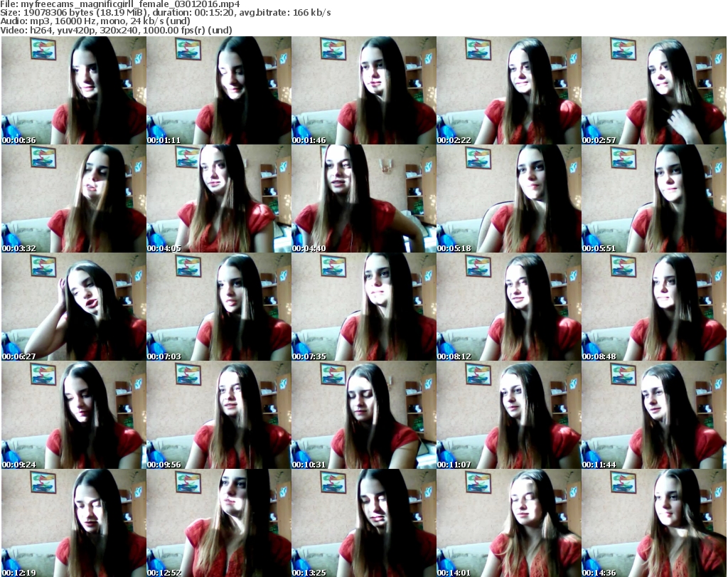728x577 pixels.
Task: Select the 00:04:40 frame
Action: [363, 198]
